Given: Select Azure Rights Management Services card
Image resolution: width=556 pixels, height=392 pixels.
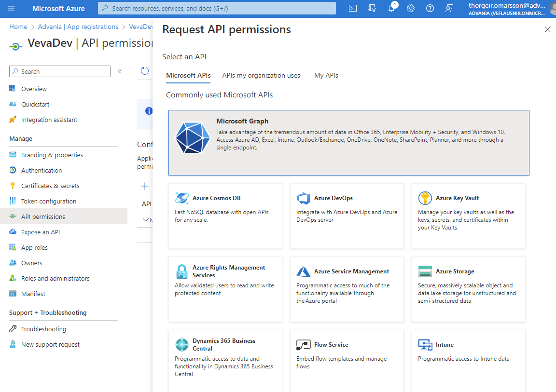Looking at the screenshot, I should pos(225,289).
